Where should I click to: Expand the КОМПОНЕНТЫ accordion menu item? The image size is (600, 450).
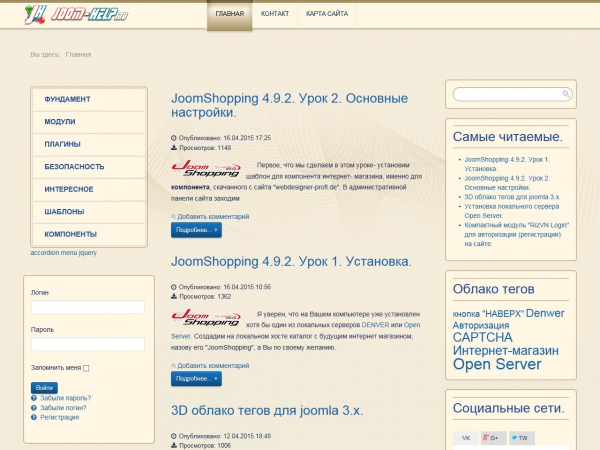point(89,234)
